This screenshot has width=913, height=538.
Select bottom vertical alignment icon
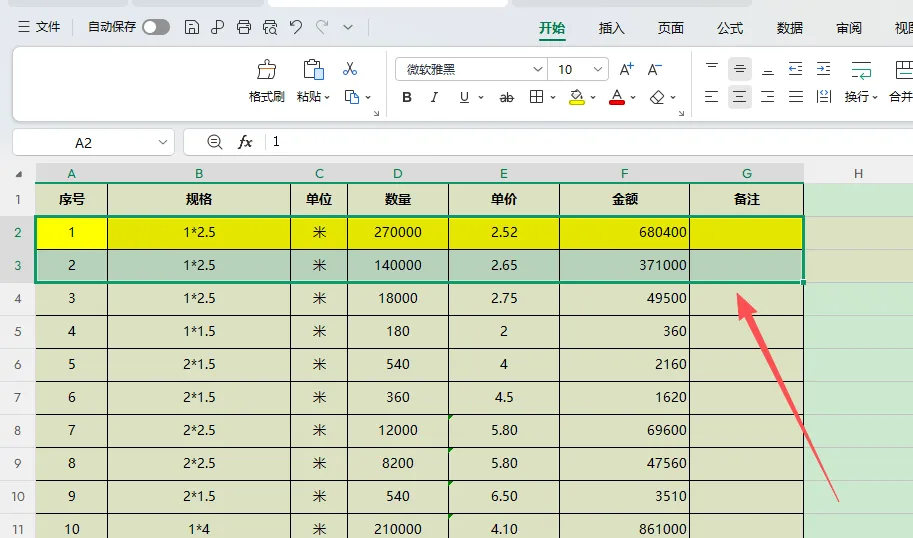[x=767, y=69]
